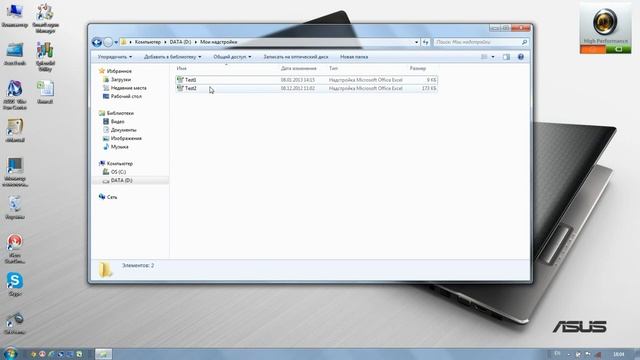Click 'DATA (D:)' in the address bar path
Screen dimensions: 640x360
(180, 42)
